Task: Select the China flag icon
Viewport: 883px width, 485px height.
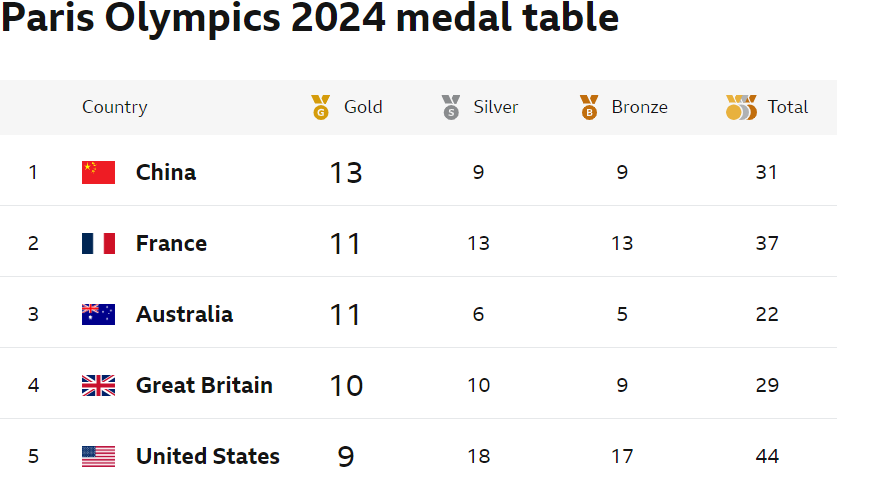Action: pos(99,172)
